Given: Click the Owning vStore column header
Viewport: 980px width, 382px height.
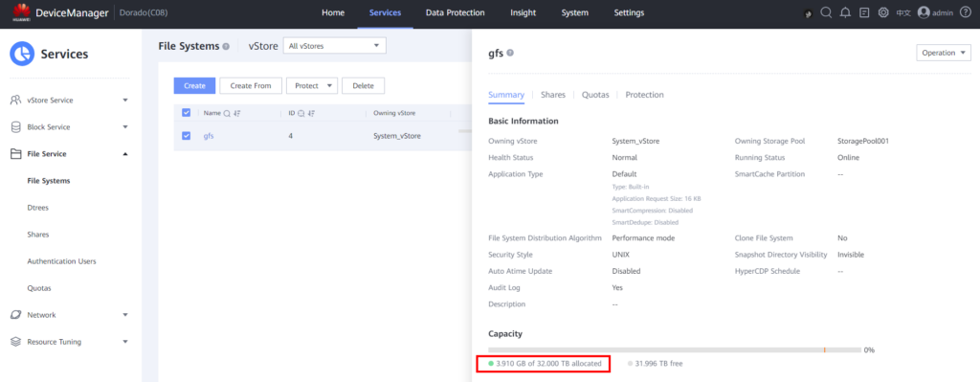Looking at the screenshot, I should [x=394, y=113].
